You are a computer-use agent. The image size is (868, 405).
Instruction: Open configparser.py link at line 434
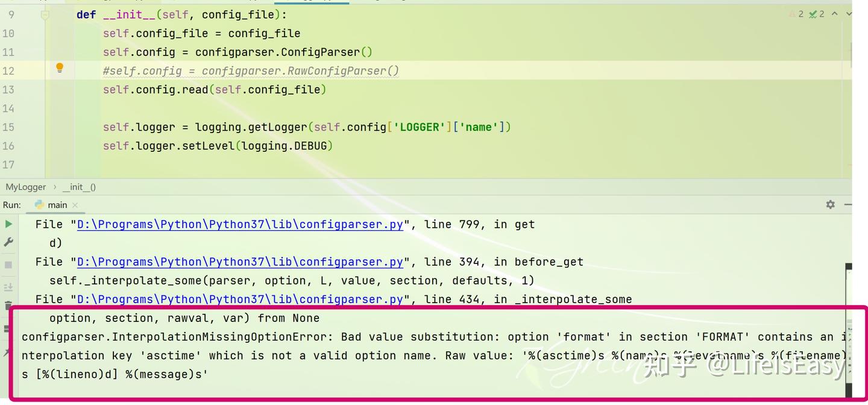239,299
